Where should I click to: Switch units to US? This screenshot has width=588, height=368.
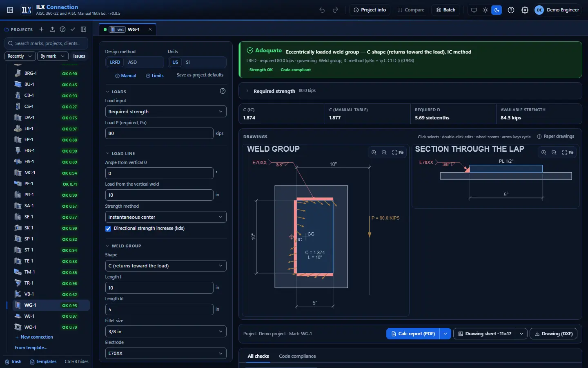click(175, 62)
